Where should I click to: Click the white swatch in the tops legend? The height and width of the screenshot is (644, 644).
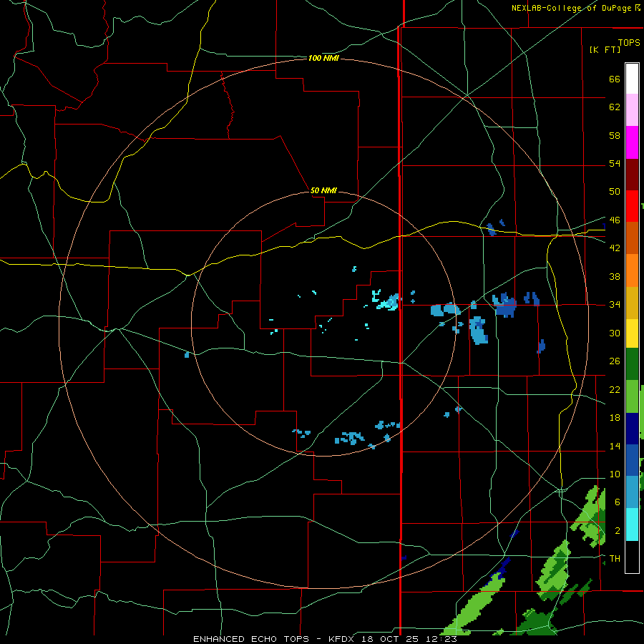tap(632, 79)
